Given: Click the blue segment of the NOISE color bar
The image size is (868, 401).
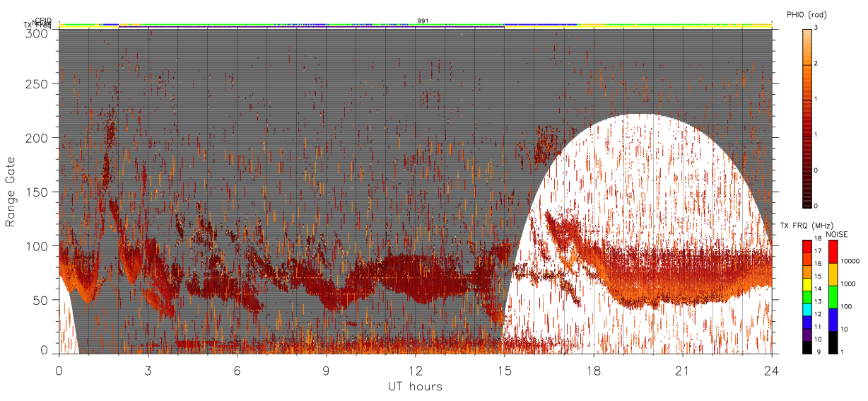Looking at the screenshot, I should 833,320.
